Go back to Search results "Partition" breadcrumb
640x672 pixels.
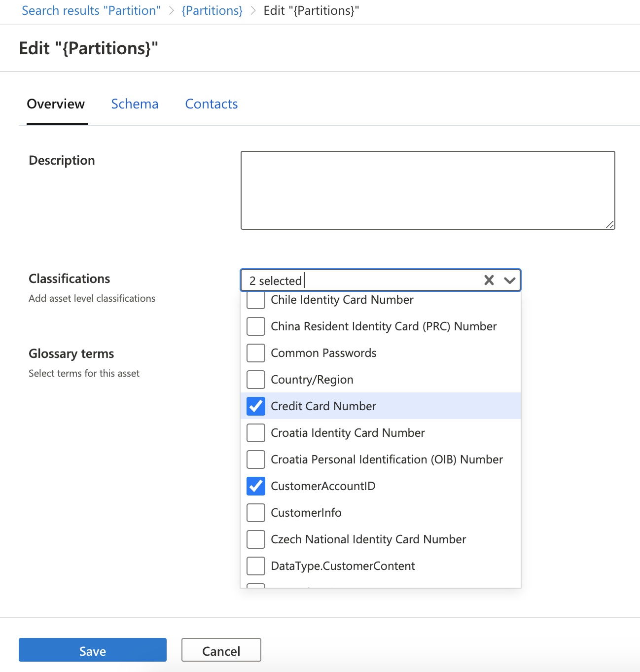coord(91,11)
